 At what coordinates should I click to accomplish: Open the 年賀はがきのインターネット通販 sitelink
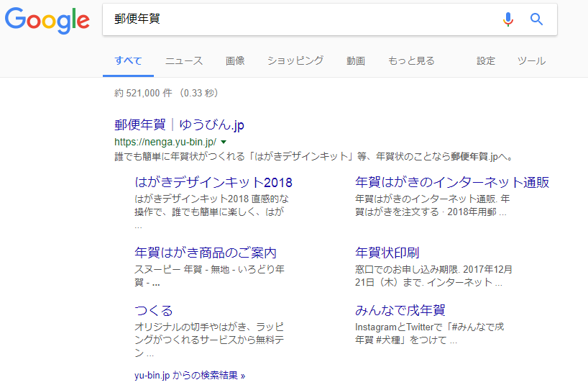[452, 182]
